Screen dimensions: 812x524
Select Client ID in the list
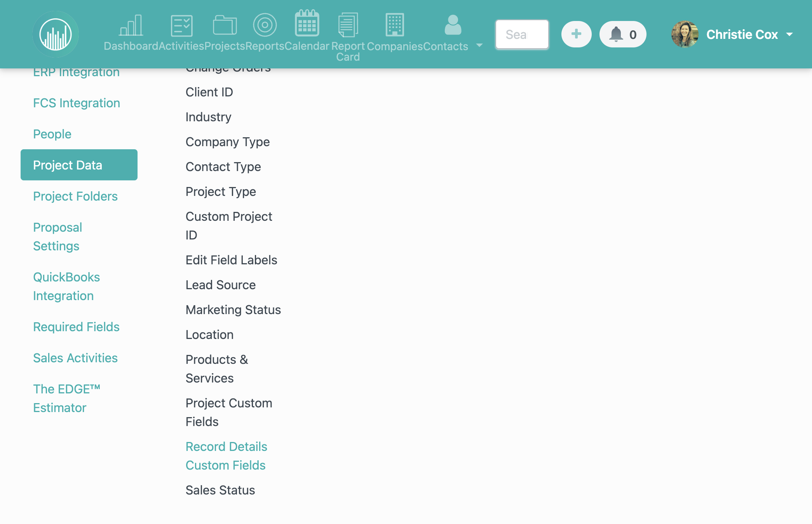pos(209,92)
